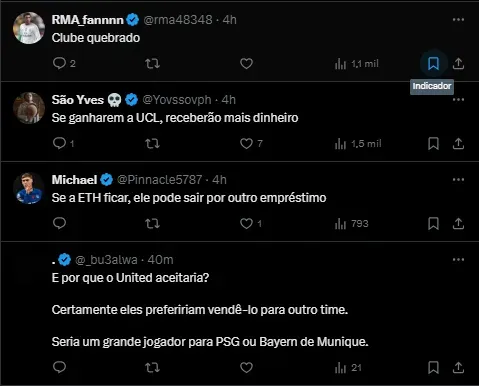
Task: Share the RMA_fannnn tweet
Action: pyautogui.click(x=458, y=63)
